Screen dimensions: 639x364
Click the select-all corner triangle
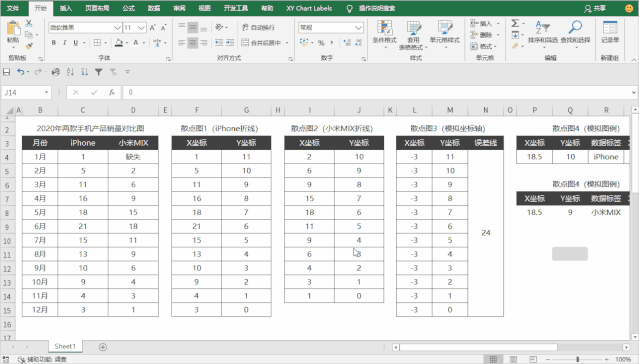point(9,110)
